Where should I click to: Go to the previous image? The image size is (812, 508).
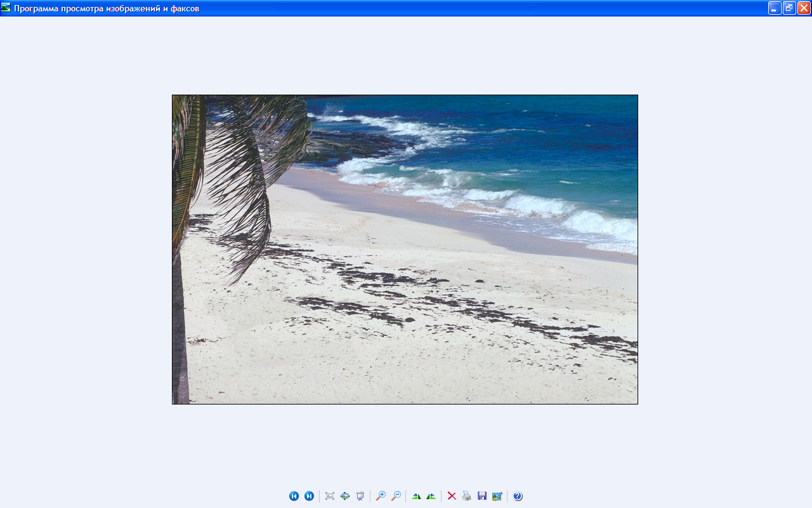(x=294, y=496)
